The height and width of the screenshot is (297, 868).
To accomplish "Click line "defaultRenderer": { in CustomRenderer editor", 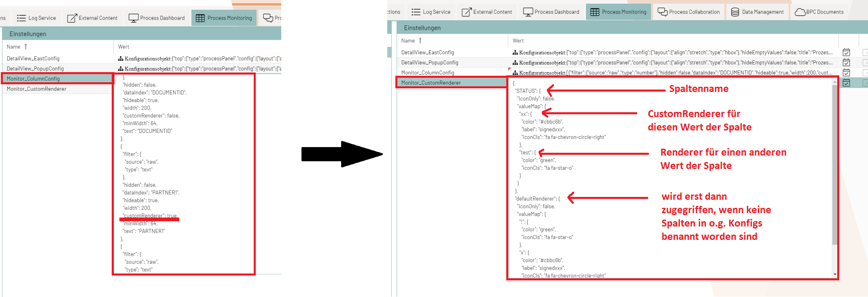I will click(537, 199).
